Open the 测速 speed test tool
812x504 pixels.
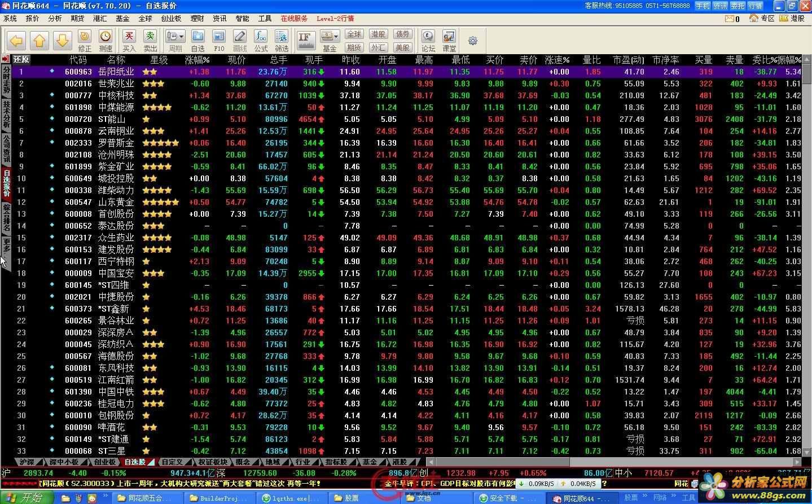click(106, 41)
